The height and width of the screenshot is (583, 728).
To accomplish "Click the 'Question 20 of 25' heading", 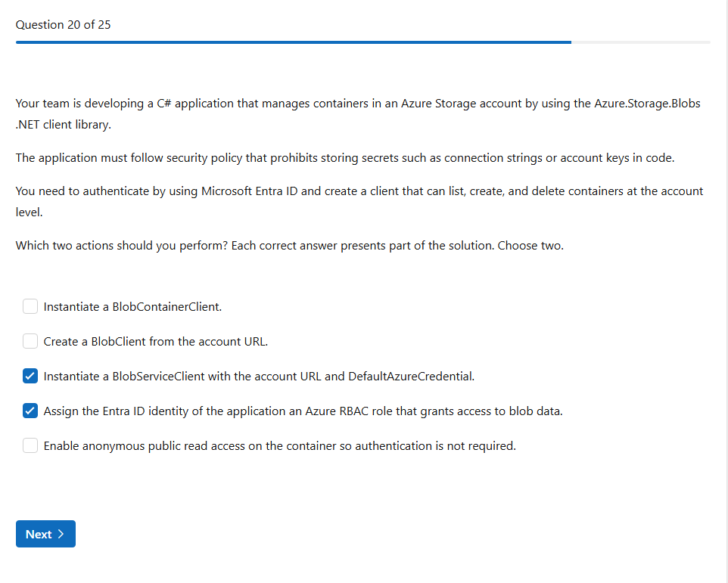I will point(63,25).
